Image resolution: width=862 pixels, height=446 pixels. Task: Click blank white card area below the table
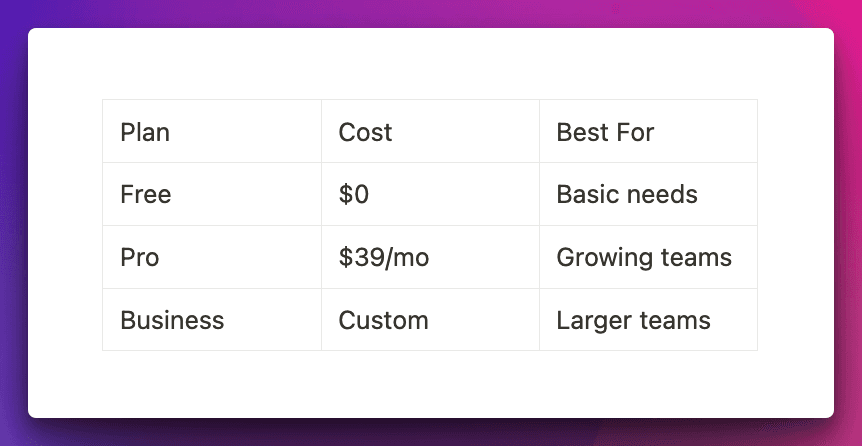click(430, 385)
